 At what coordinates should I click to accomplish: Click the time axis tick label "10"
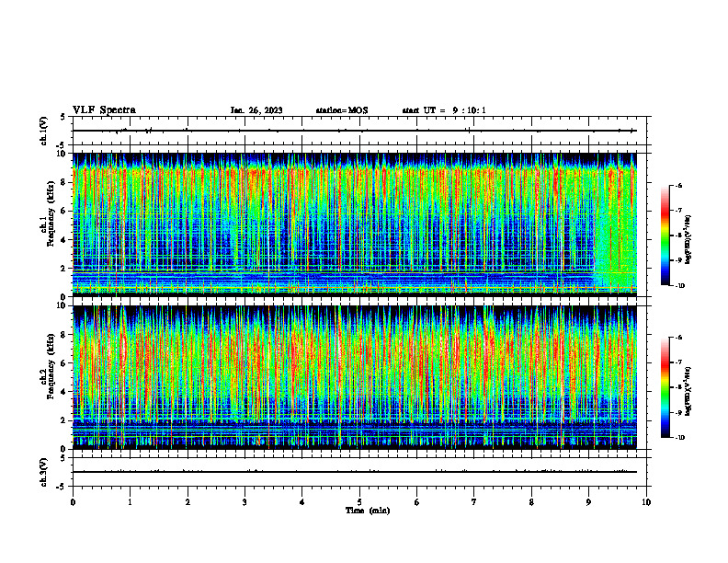point(646,502)
